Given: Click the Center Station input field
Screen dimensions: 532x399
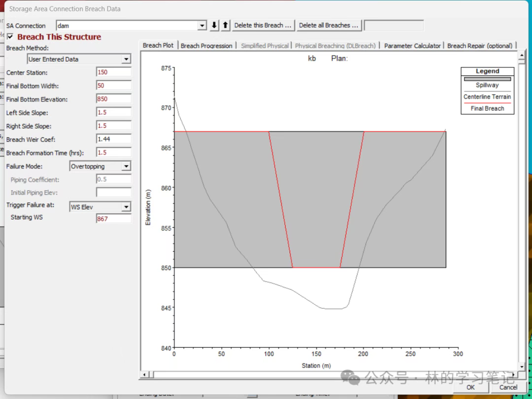Looking at the screenshot, I should (x=113, y=72).
